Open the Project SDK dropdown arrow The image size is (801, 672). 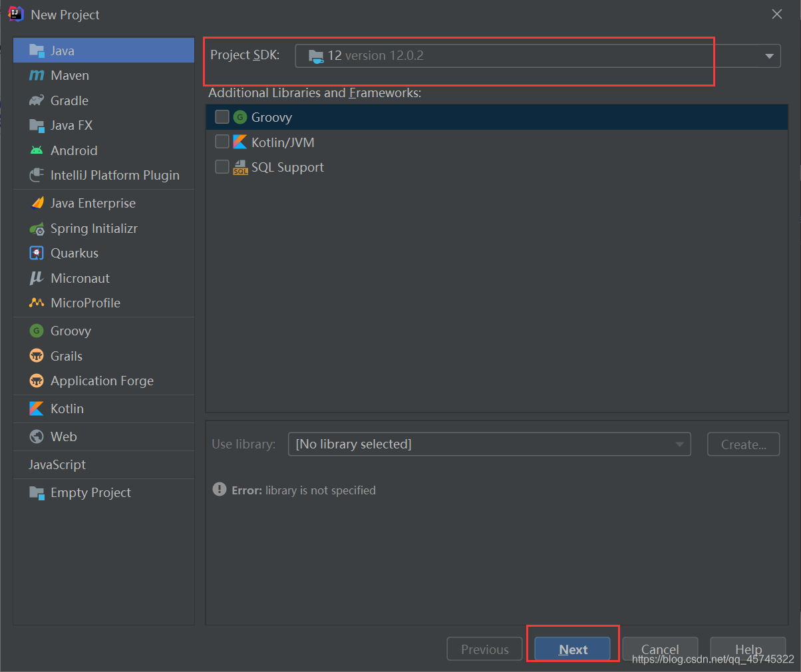tap(769, 56)
